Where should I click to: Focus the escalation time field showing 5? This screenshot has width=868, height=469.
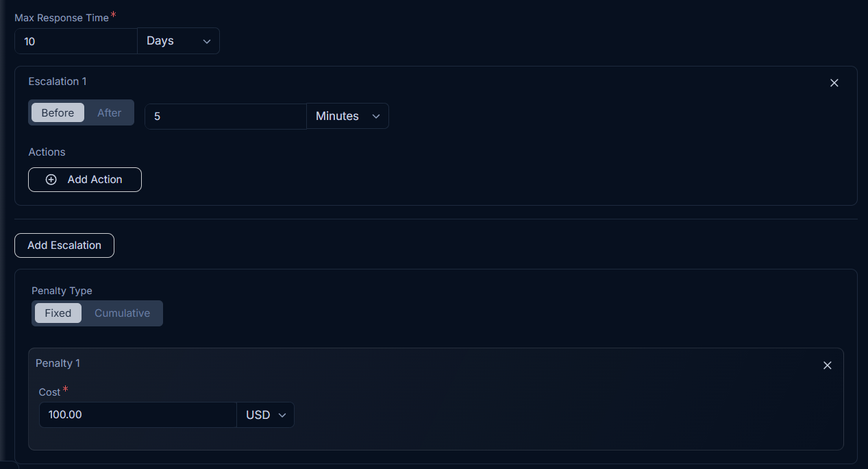[225, 116]
